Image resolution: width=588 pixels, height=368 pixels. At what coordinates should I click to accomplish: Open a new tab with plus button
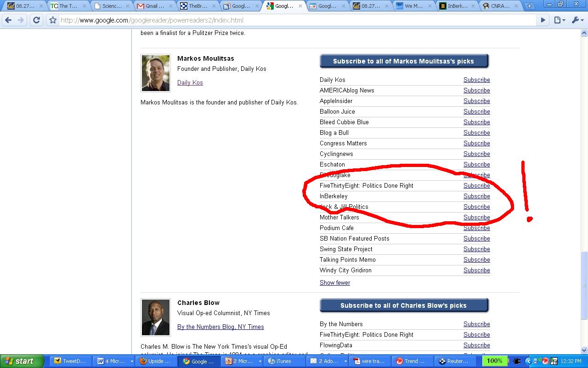(529, 6)
